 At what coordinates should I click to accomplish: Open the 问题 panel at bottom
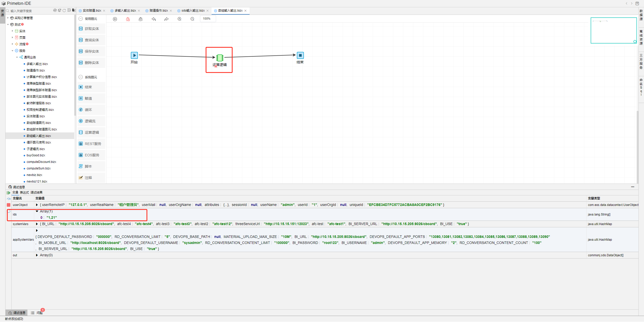pos(39,313)
